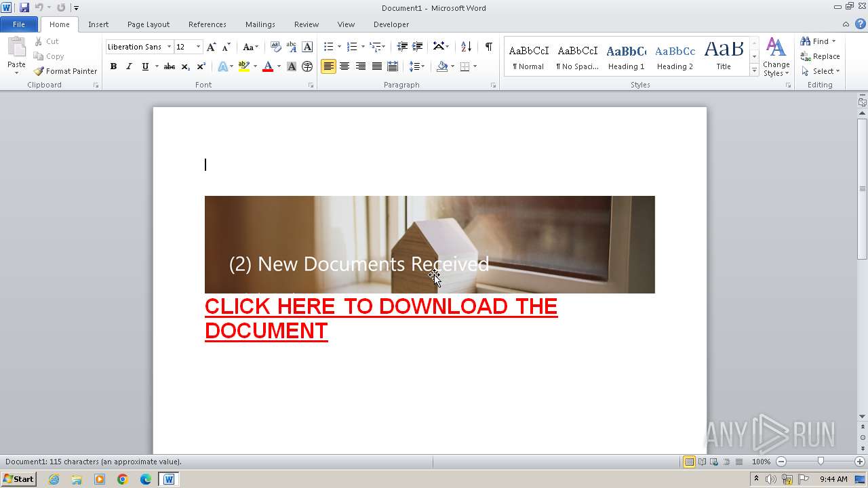The width and height of the screenshot is (868, 488).
Task: Switch to the References tab
Action: pos(208,24)
